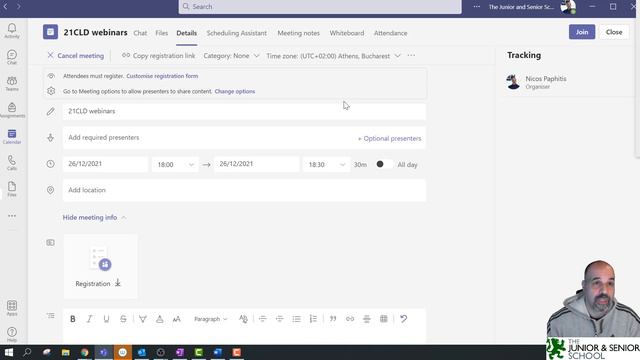Screen dimensions: 640x360
Task: Toggle the All day switch
Action: coord(384,164)
